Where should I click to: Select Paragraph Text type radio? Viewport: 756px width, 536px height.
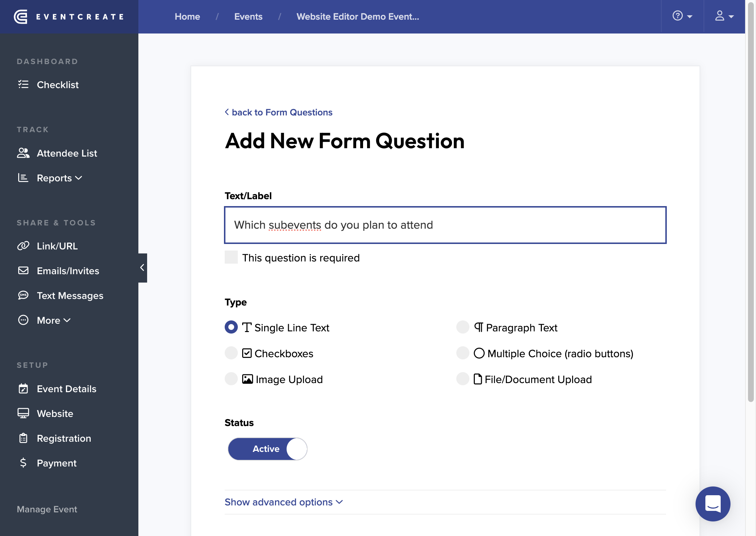(463, 327)
